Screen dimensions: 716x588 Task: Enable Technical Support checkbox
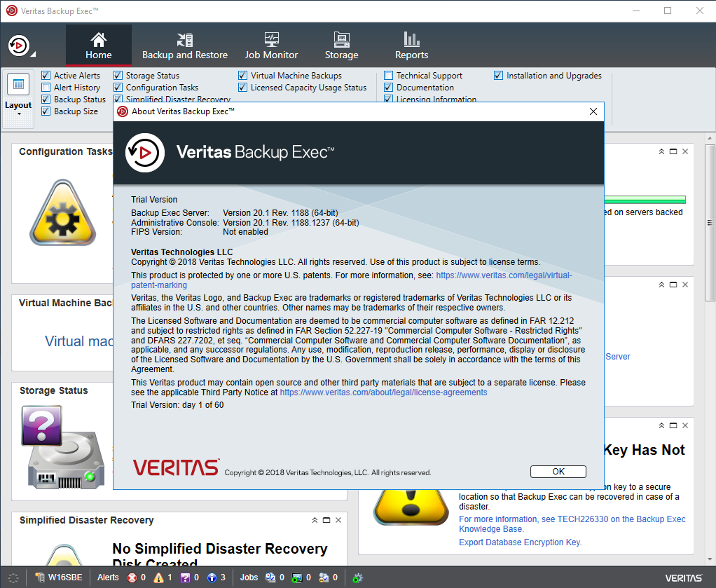pyautogui.click(x=388, y=76)
